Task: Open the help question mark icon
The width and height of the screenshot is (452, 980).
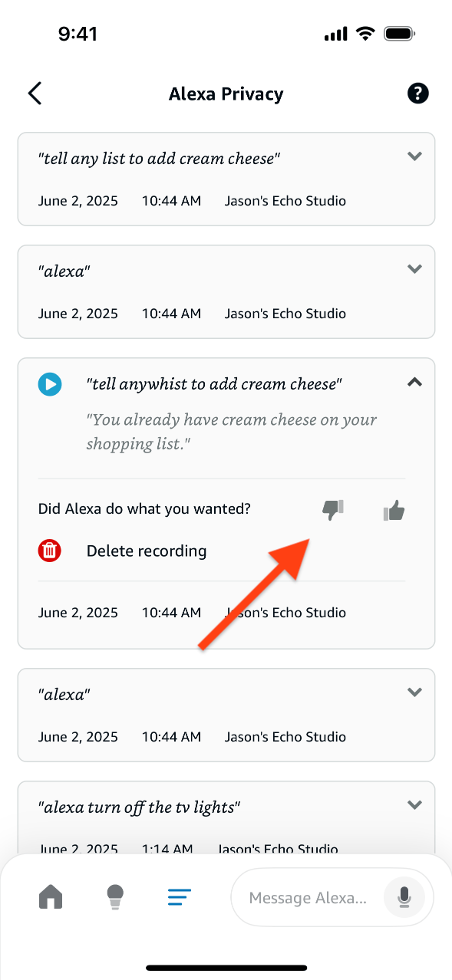Action: 417,94
